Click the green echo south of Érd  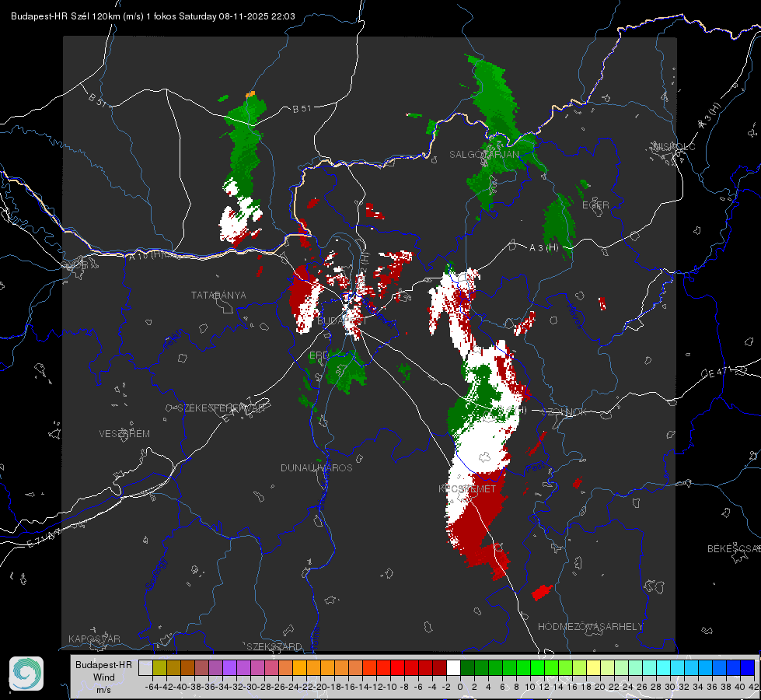point(345,370)
